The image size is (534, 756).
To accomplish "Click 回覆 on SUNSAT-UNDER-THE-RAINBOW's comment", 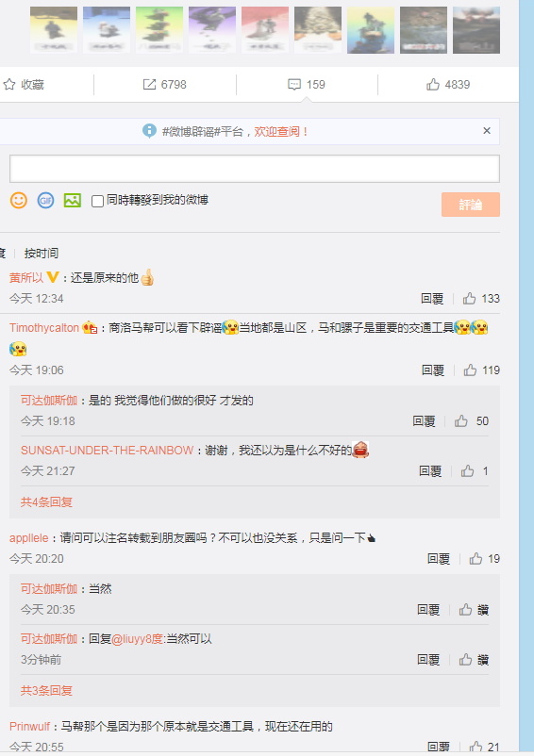I will point(430,471).
